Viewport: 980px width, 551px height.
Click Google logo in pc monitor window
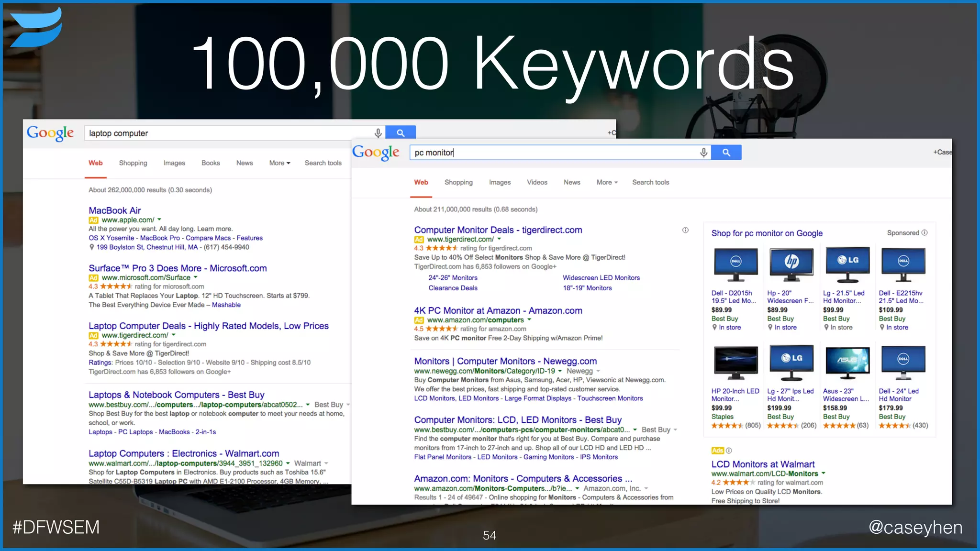click(376, 153)
